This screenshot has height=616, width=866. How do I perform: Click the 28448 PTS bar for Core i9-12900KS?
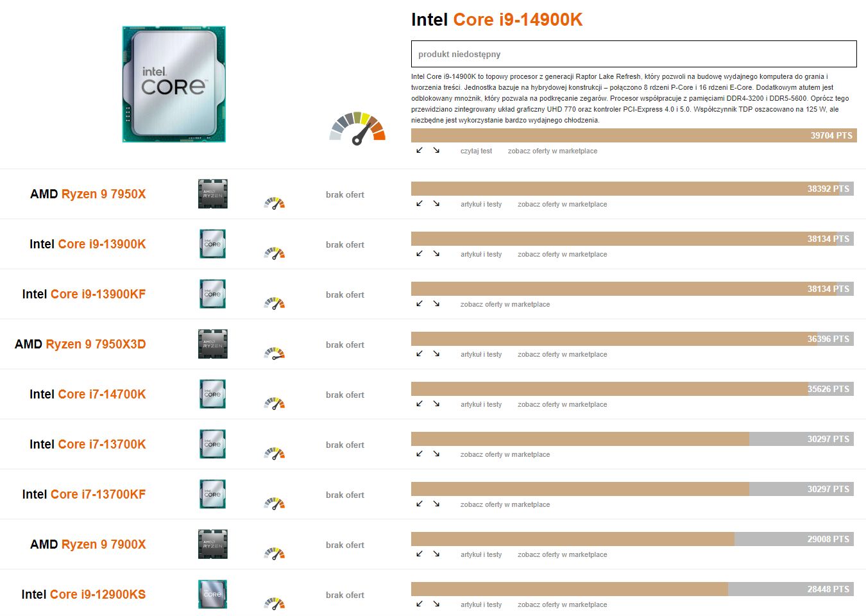[633, 589]
